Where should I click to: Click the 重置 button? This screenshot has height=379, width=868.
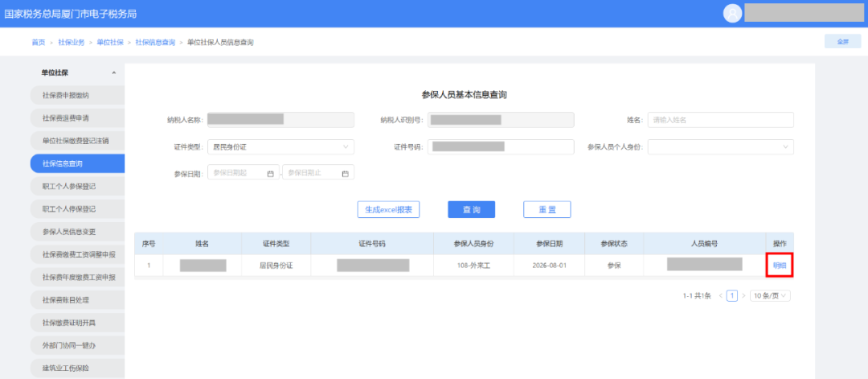[x=547, y=209]
